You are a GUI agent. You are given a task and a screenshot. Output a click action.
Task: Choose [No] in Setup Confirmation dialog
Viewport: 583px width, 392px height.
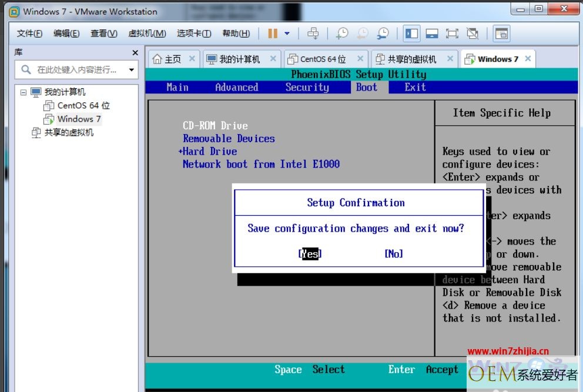pyautogui.click(x=394, y=254)
